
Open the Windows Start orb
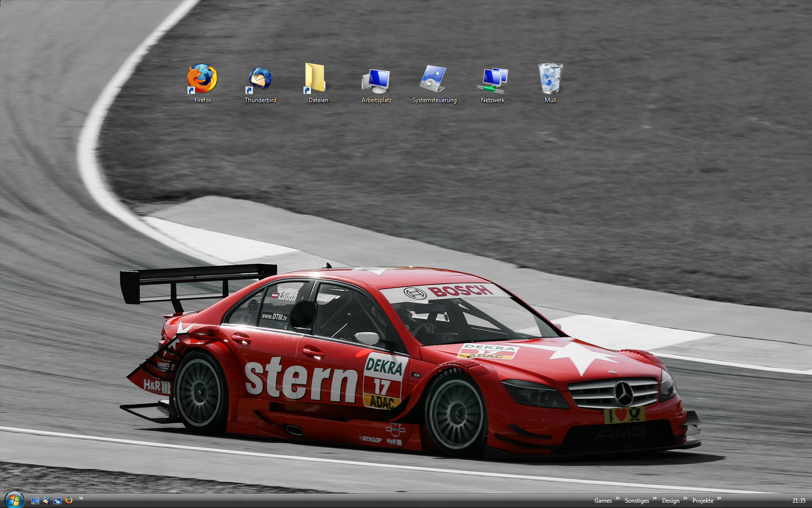[14, 500]
